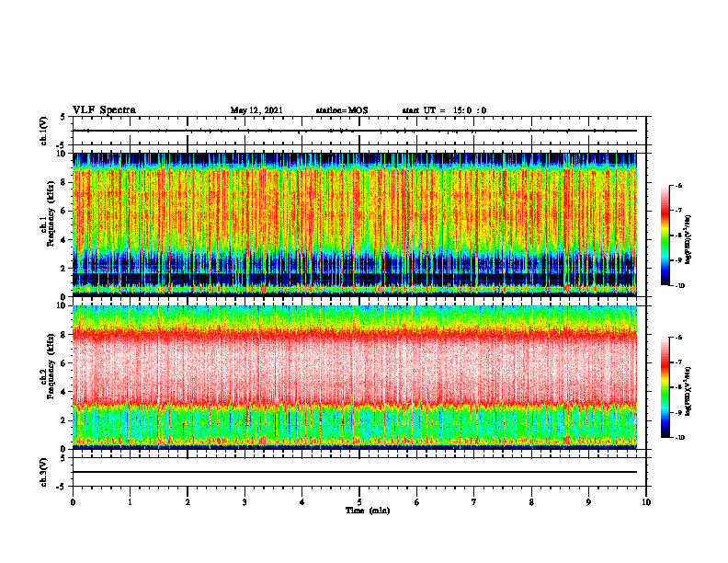Screen dimensions: 728x563
Task: Click the "8" kHz tick on ch.1 frequency axis
Action: pyautogui.click(x=63, y=182)
